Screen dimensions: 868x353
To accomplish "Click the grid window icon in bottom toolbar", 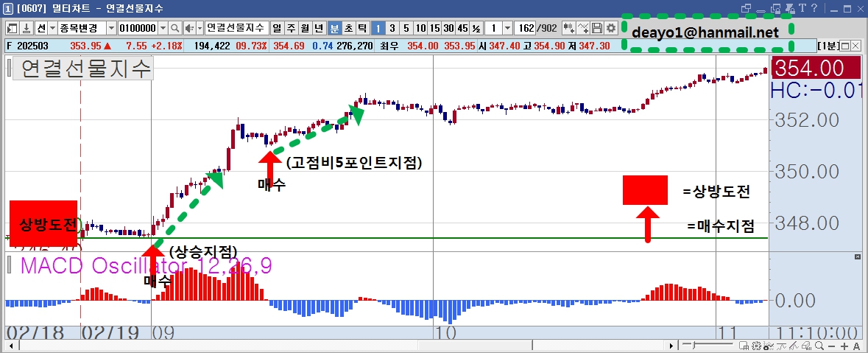I will pos(744,346).
